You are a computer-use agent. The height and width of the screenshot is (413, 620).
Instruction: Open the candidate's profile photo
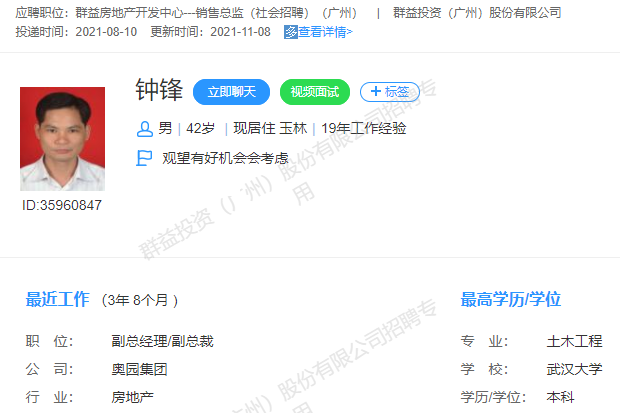62,139
